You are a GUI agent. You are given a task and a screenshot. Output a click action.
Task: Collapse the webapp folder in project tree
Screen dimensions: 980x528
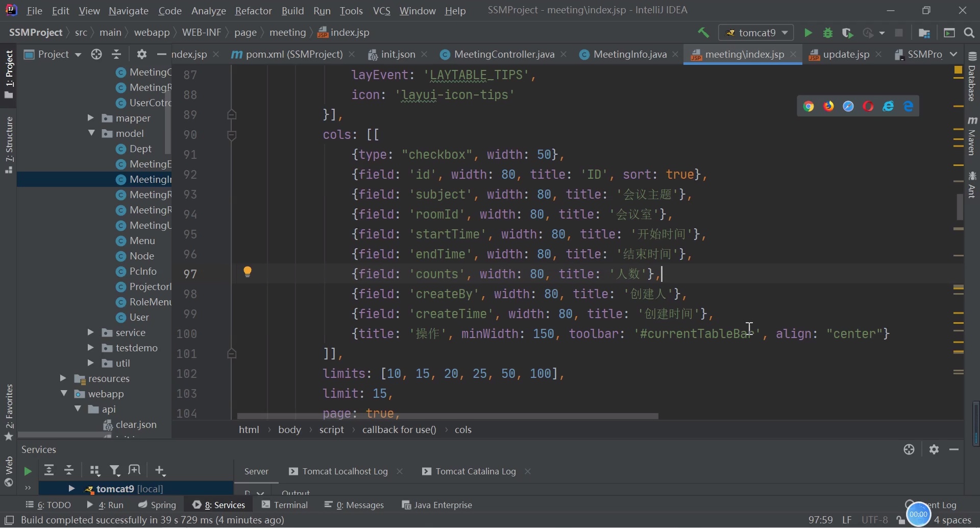(x=64, y=394)
